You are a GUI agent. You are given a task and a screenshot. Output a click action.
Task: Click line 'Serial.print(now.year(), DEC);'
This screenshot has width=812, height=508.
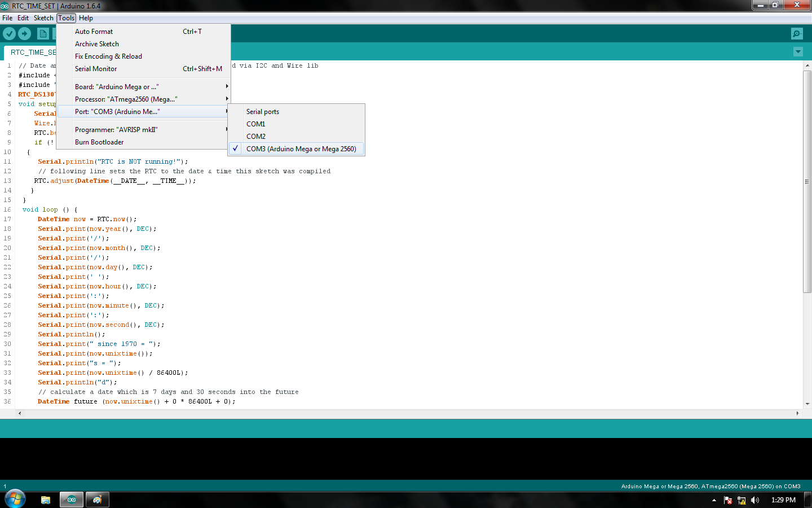(x=97, y=229)
